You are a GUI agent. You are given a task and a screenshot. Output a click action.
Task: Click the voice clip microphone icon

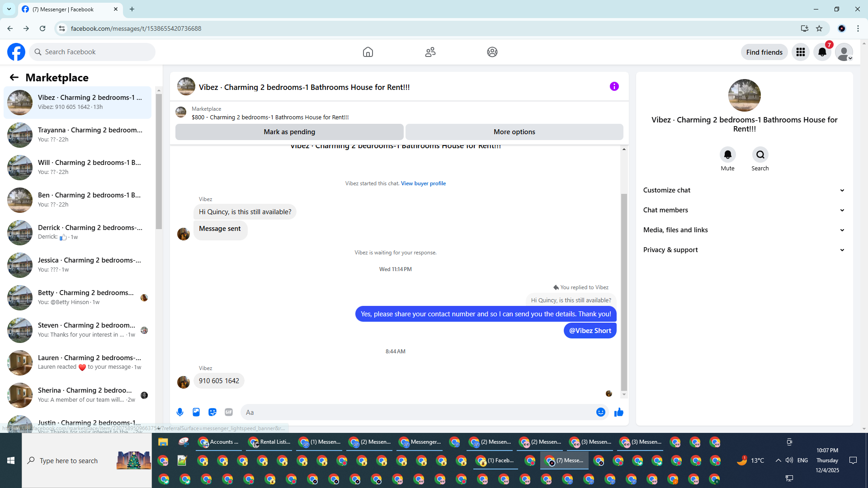coord(180,412)
